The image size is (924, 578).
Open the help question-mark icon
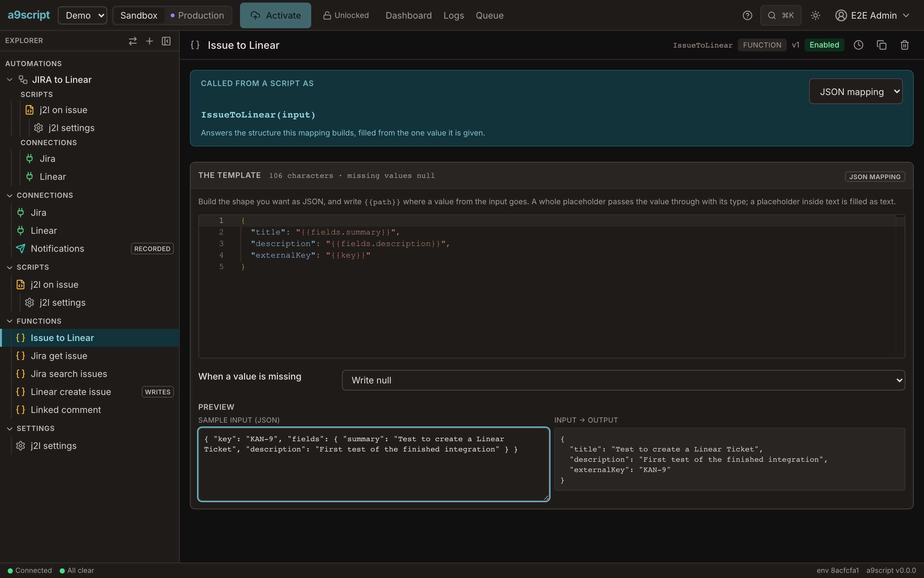click(x=747, y=15)
